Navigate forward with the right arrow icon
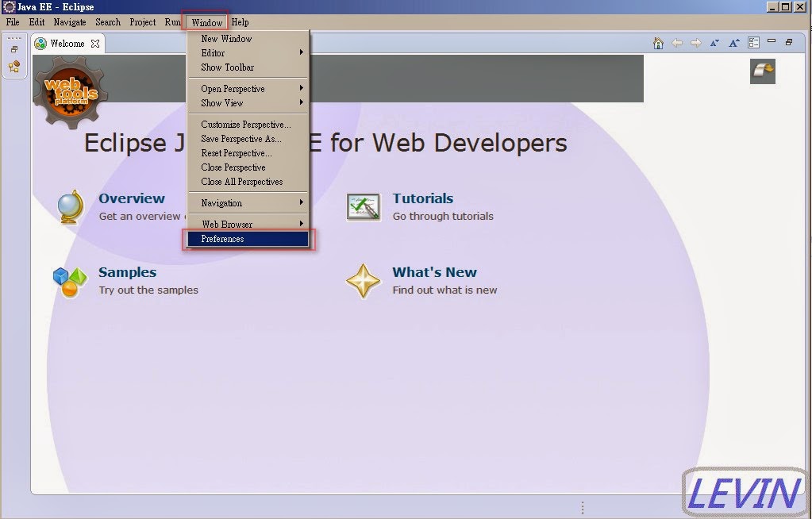Image resolution: width=812 pixels, height=519 pixels. (x=696, y=43)
